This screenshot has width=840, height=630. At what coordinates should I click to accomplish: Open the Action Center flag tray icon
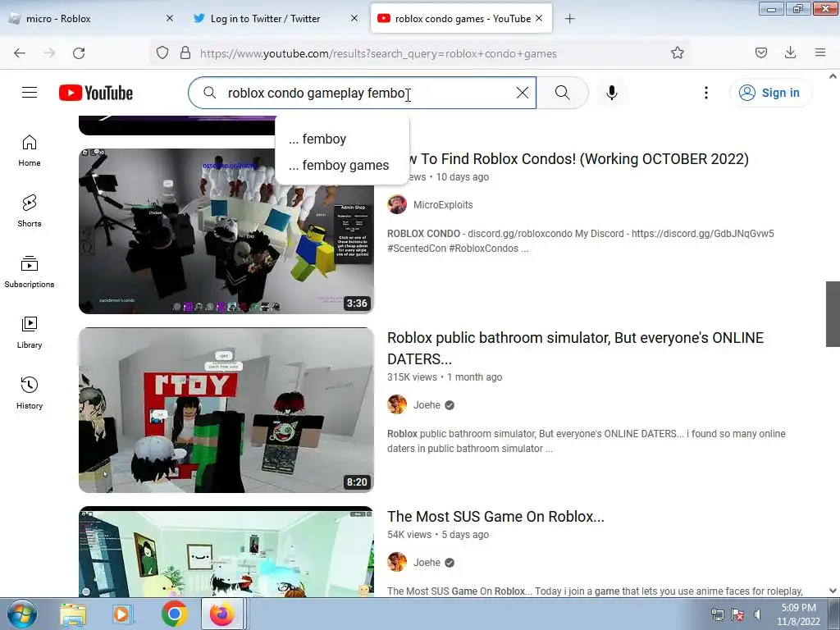737,614
